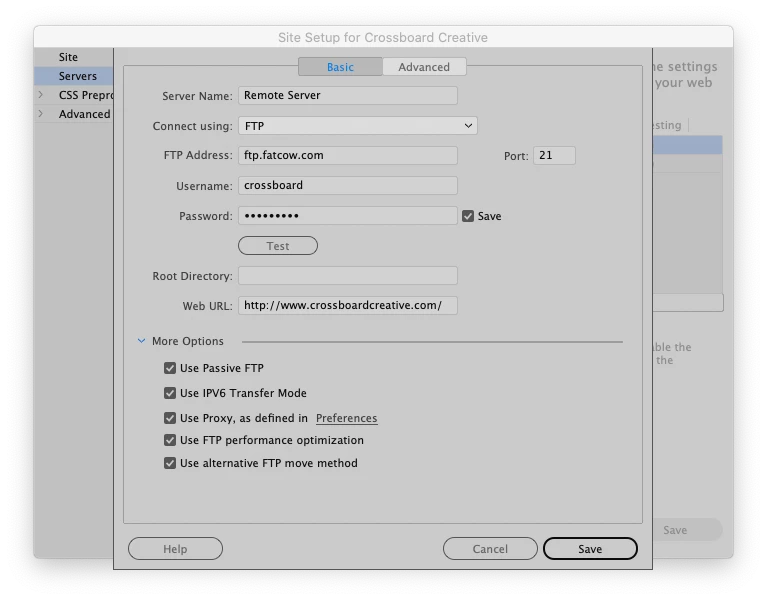Viewport: 767px width, 600px height.
Task: Switch to the Advanced tab
Action: click(424, 67)
